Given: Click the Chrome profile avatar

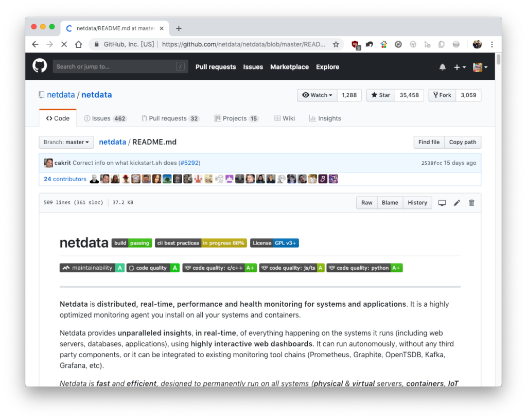Looking at the screenshot, I should [477, 44].
